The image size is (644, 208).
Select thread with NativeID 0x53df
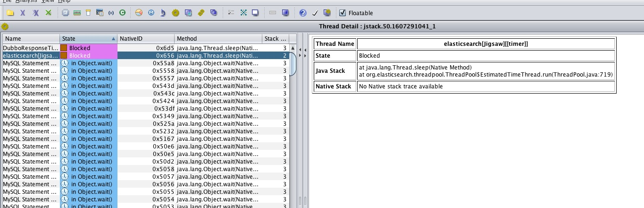coord(146,109)
